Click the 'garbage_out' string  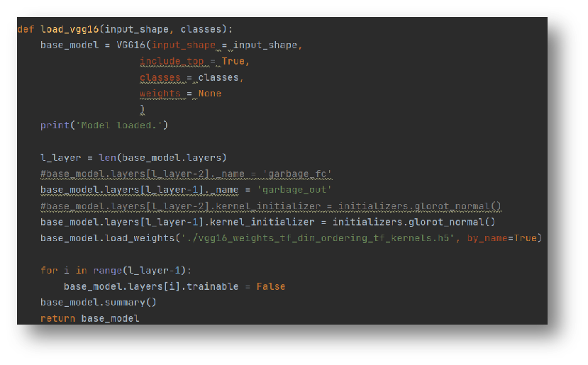point(294,190)
